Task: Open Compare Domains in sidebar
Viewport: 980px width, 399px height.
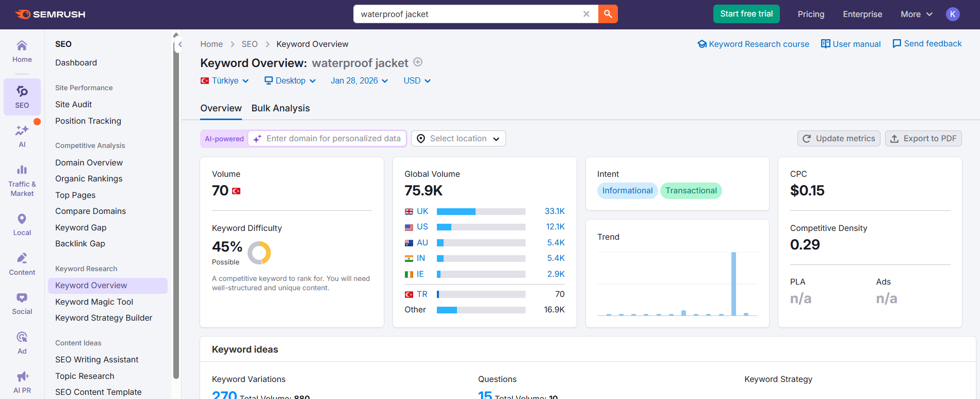Action: click(x=90, y=211)
